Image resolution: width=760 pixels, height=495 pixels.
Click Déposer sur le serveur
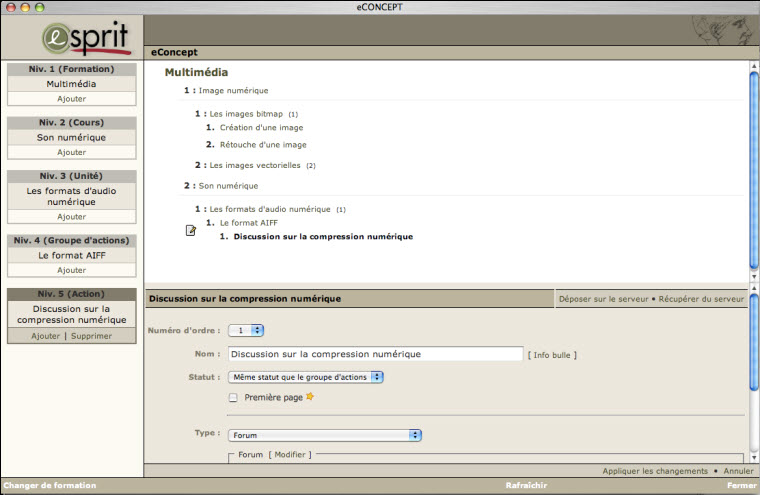[602, 299]
